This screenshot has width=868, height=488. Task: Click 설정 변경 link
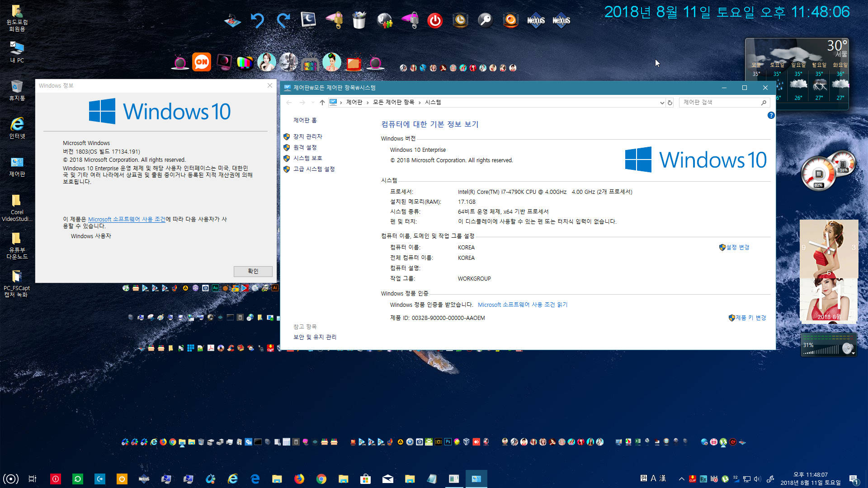click(x=737, y=247)
